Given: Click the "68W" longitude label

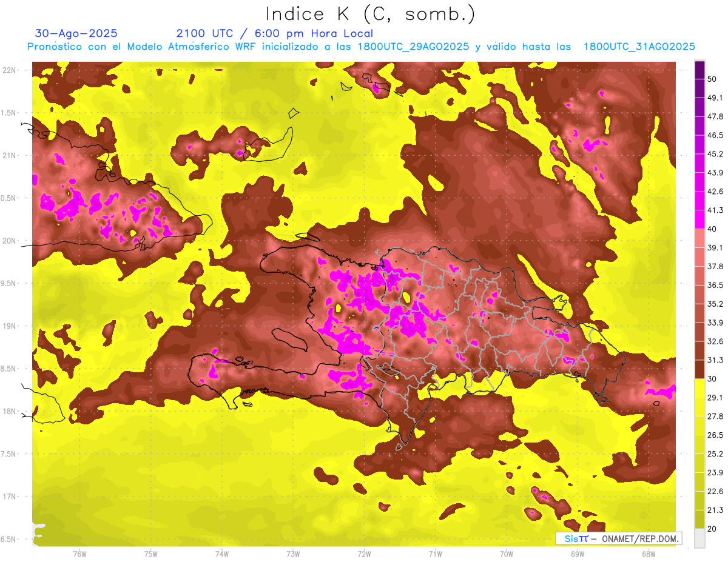Looking at the screenshot, I should click(649, 554).
